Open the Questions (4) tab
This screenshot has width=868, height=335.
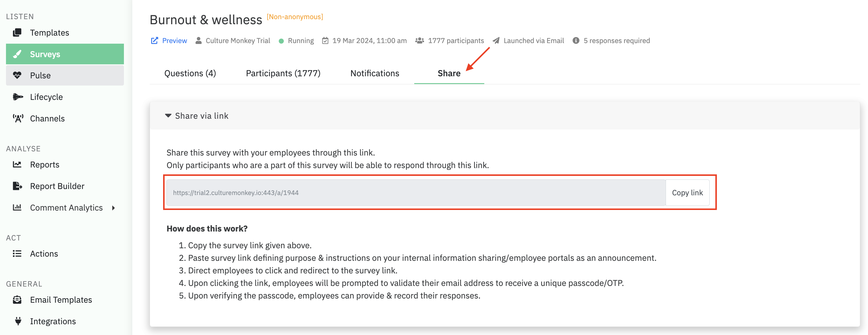tap(190, 73)
